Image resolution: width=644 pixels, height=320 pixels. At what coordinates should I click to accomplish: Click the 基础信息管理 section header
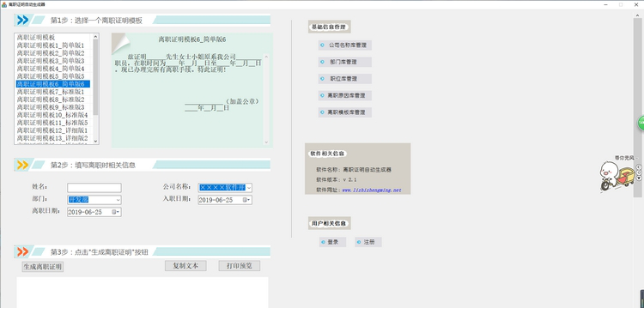point(330,27)
